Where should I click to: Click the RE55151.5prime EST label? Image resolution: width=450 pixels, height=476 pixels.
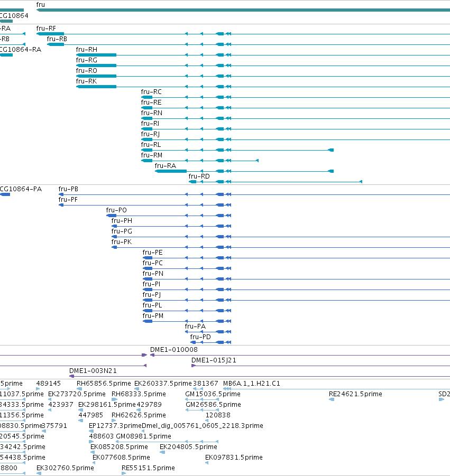point(148,468)
